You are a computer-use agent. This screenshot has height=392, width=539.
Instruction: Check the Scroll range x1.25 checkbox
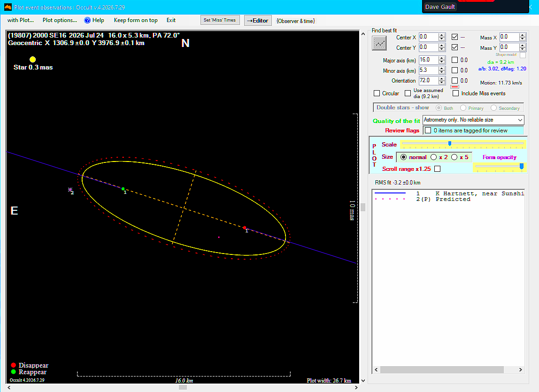pos(437,169)
